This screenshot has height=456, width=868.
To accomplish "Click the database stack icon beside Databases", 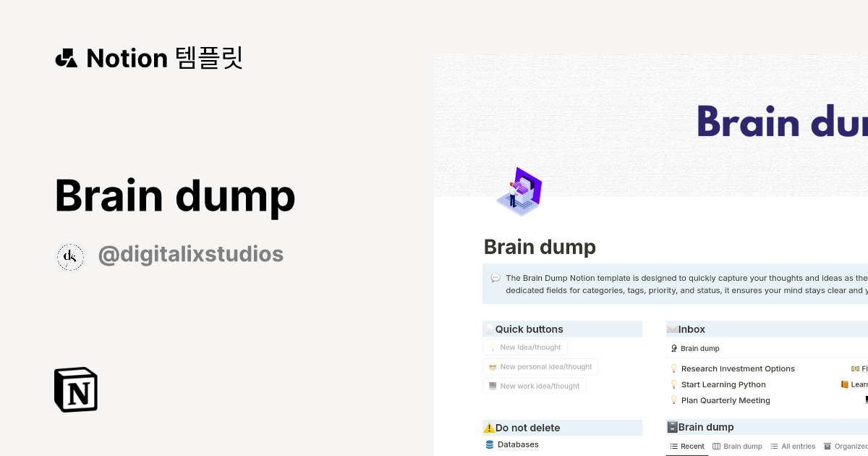I will click(x=490, y=444).
